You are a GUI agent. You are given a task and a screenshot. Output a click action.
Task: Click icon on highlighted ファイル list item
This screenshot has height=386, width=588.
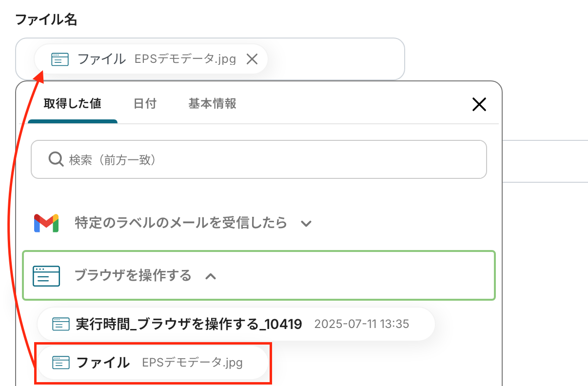click(x=61, y=363)
